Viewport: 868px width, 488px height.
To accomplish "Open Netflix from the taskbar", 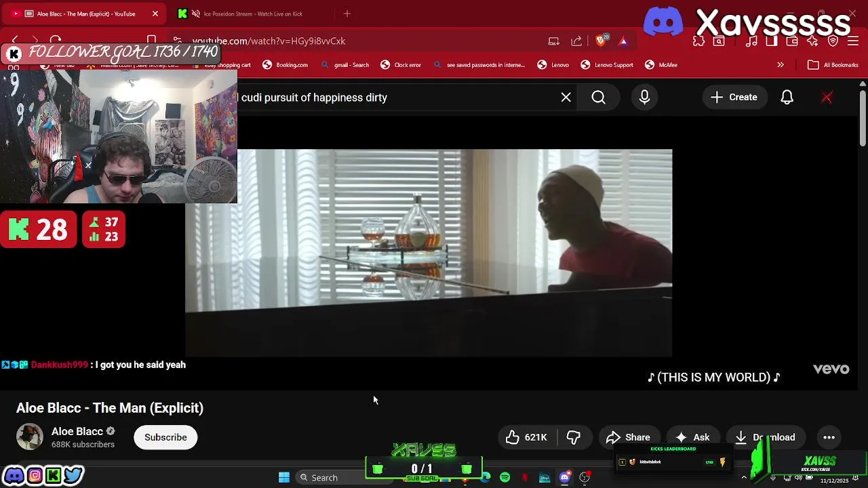I will pos(525,478).
